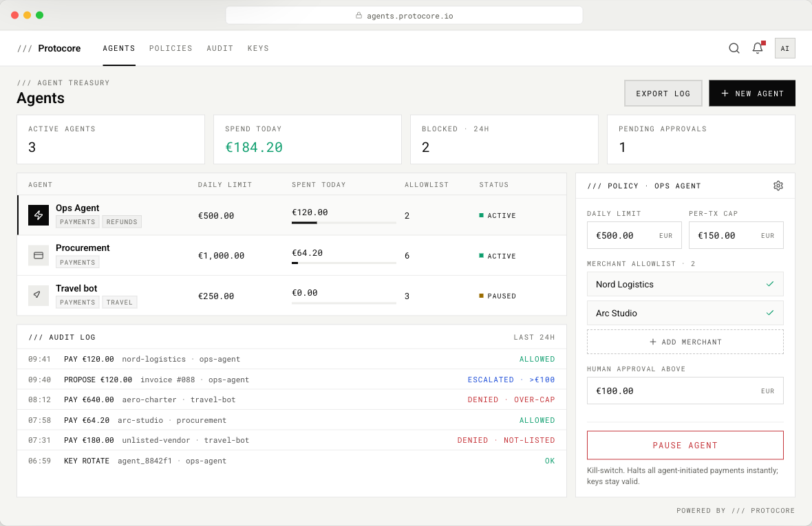Viewport: 812px width, 526px height.
Task: Click the Ops Agent spend progress bar
Action: pos(344,223)
